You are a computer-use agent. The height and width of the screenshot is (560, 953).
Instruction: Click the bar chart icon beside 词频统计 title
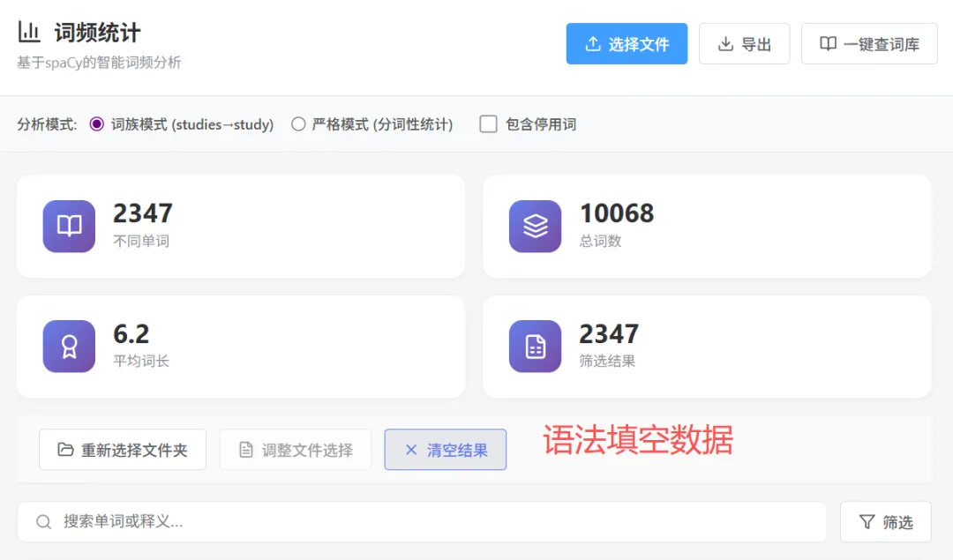pyautogui.click(x=28, y=29)
